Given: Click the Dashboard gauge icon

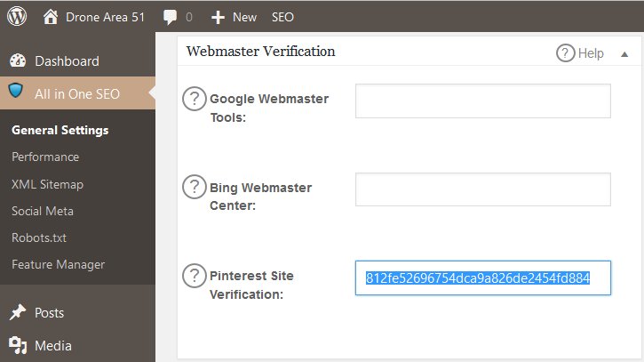Looking at the screenshot, I should point(18,60).
